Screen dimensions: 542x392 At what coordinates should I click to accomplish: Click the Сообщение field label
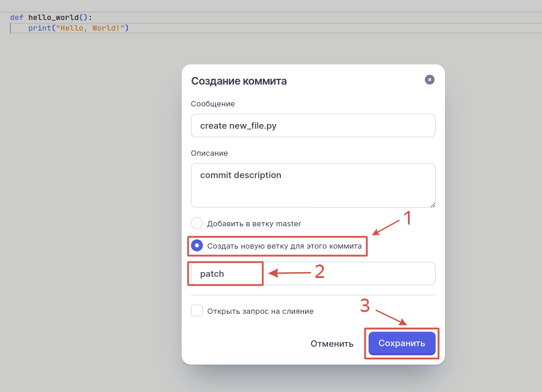click(213, 104)
